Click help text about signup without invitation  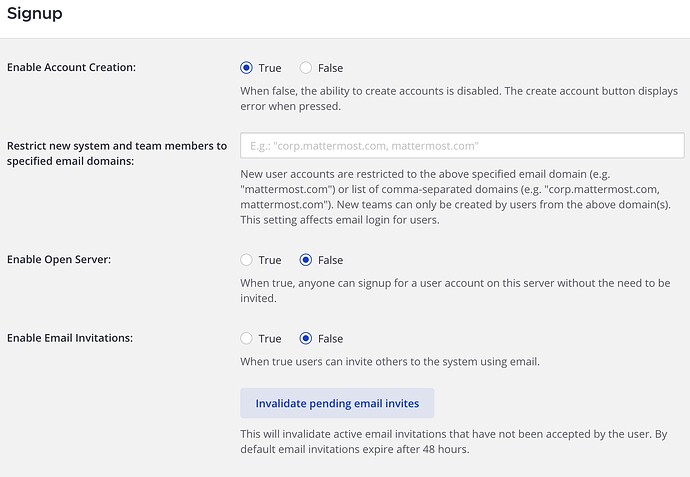(455, 290)
